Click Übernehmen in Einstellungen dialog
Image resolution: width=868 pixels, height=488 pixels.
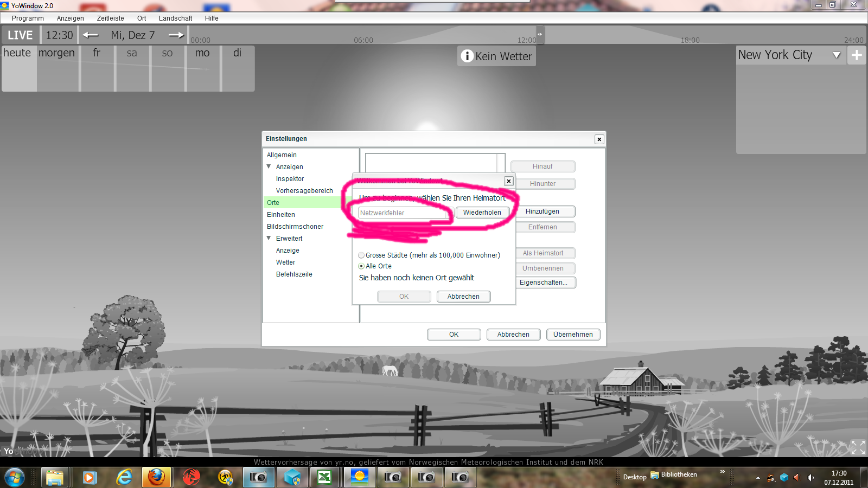(573, 335)
